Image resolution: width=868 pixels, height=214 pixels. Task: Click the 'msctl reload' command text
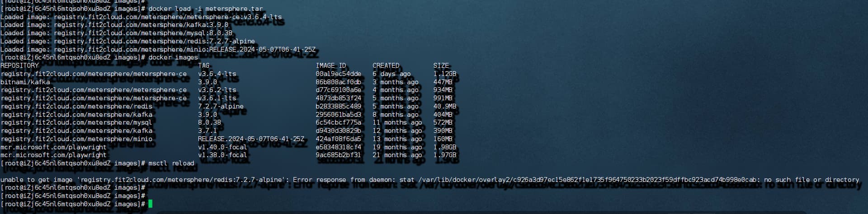click(171, 163)
